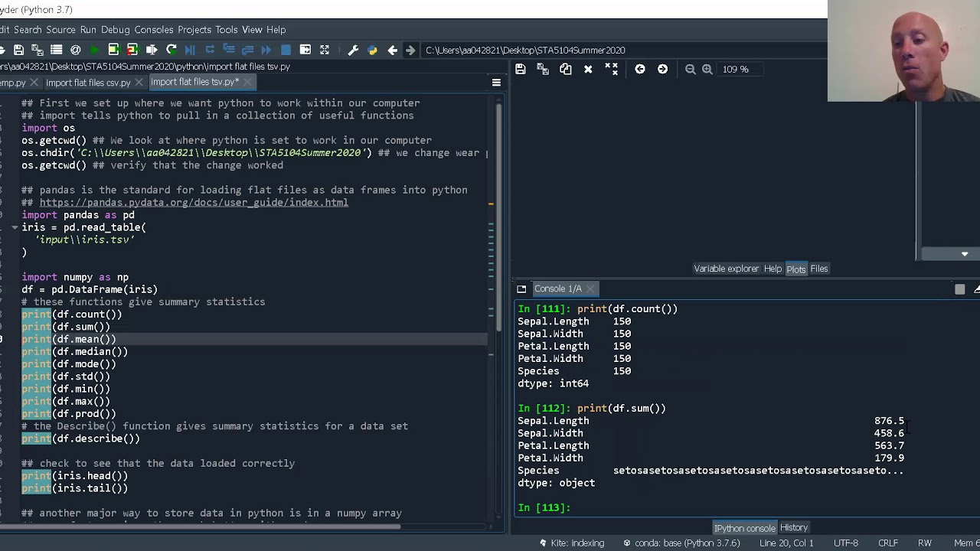The width and height of the screenshot is (980, 551).
Task: Open the PYTHONPATH manager Python icon
Action: click(x=372, y=51)
